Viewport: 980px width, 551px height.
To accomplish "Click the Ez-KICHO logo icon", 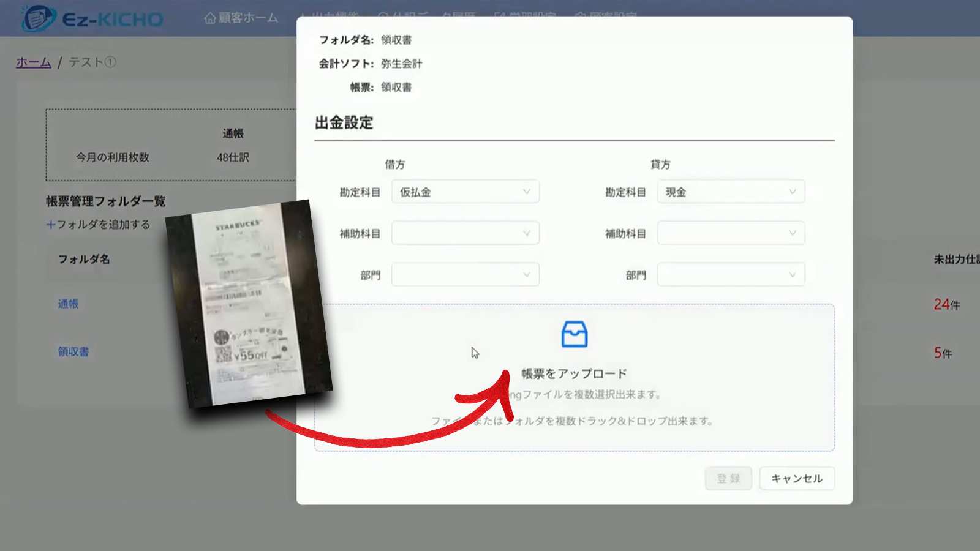I will click(x=38, y=18).
